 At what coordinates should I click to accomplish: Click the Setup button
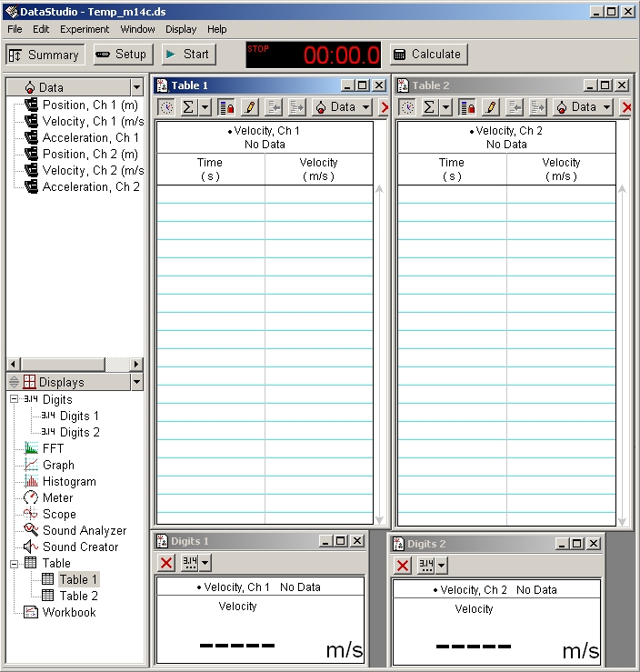(x=123, y=55)
